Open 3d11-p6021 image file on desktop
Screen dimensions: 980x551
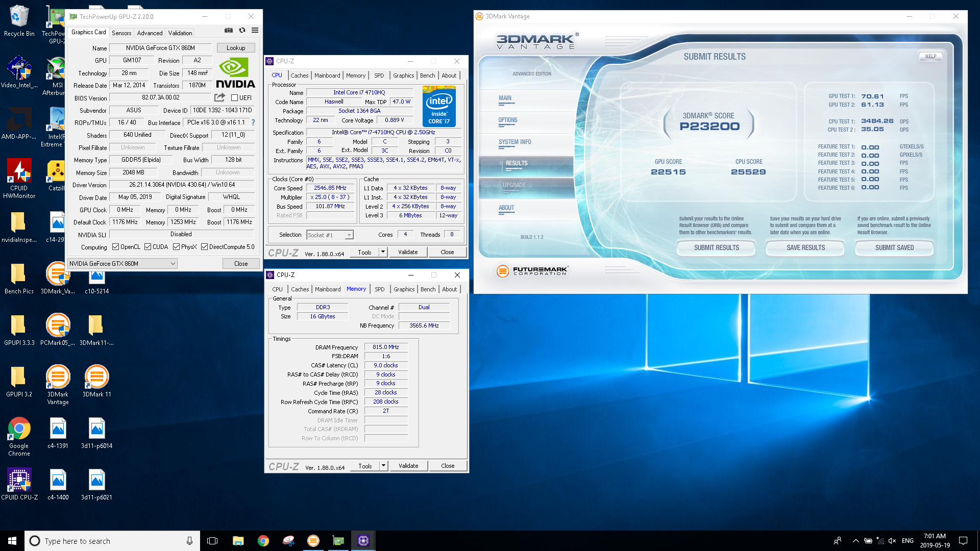[96, 484]
